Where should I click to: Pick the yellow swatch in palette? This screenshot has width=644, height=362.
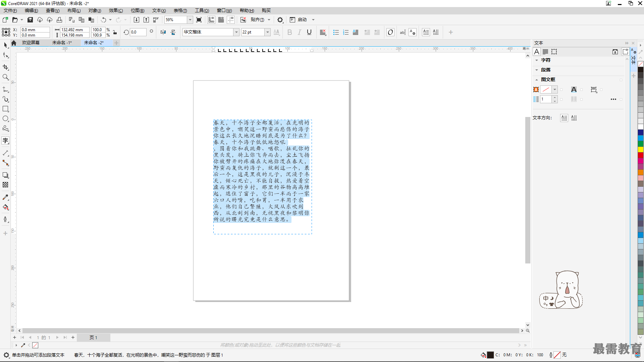click(640, 149)
